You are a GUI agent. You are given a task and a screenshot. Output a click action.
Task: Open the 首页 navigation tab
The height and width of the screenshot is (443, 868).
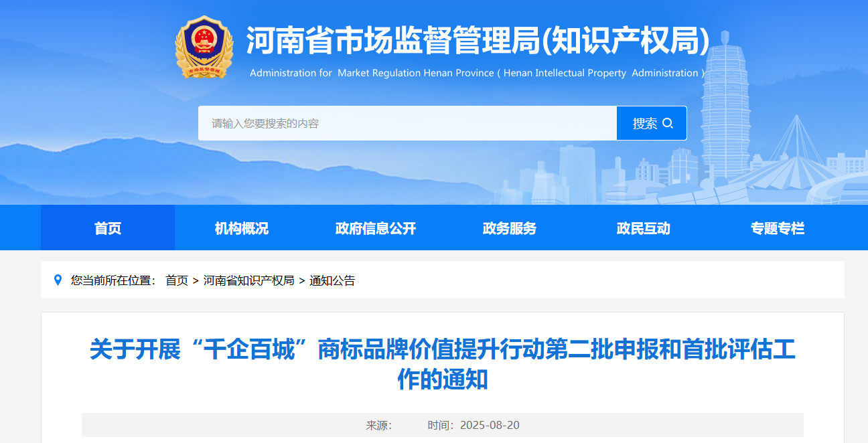coord(108,228)
